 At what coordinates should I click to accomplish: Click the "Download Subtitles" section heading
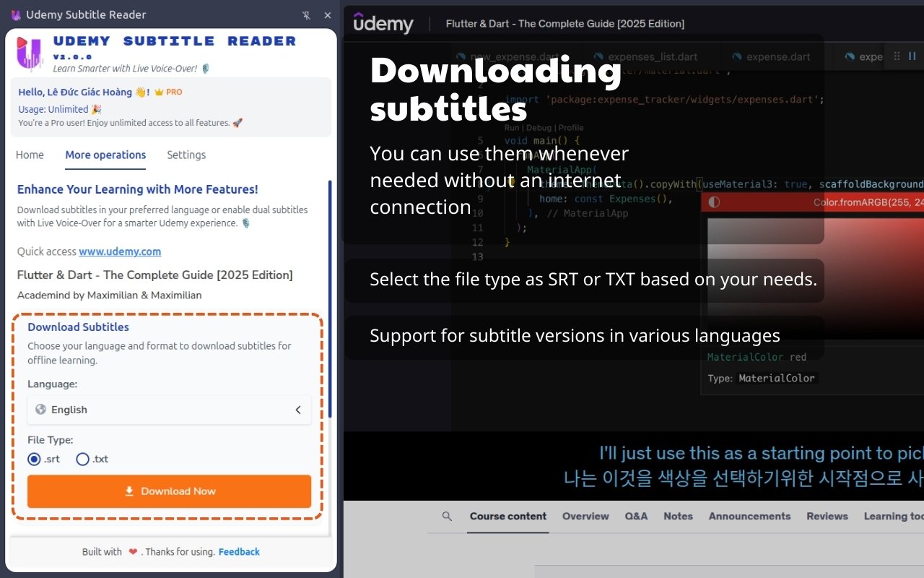78,327
